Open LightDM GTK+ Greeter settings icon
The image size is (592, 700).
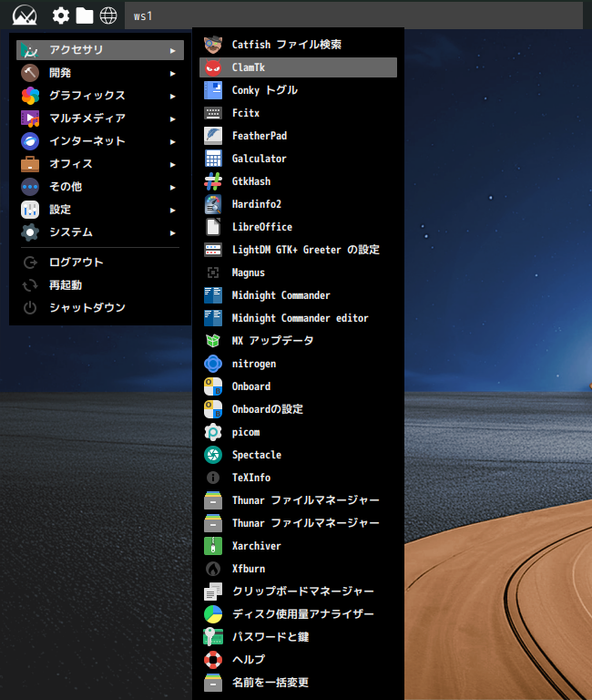pos(213,250)
